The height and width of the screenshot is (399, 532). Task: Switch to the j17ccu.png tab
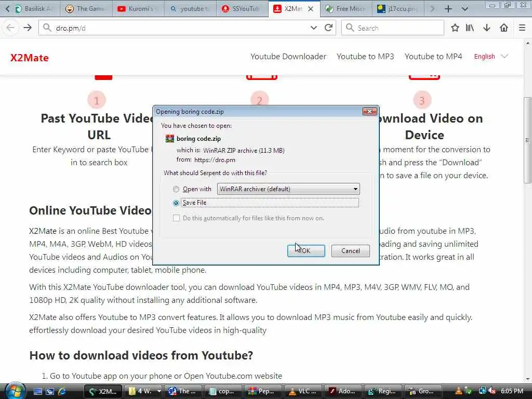(398, 9)
